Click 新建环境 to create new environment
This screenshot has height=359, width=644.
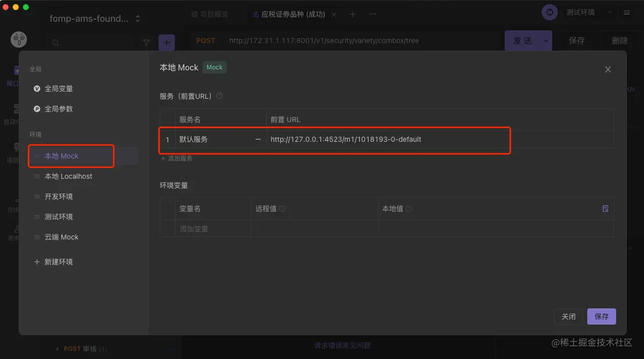click(58, 262)
